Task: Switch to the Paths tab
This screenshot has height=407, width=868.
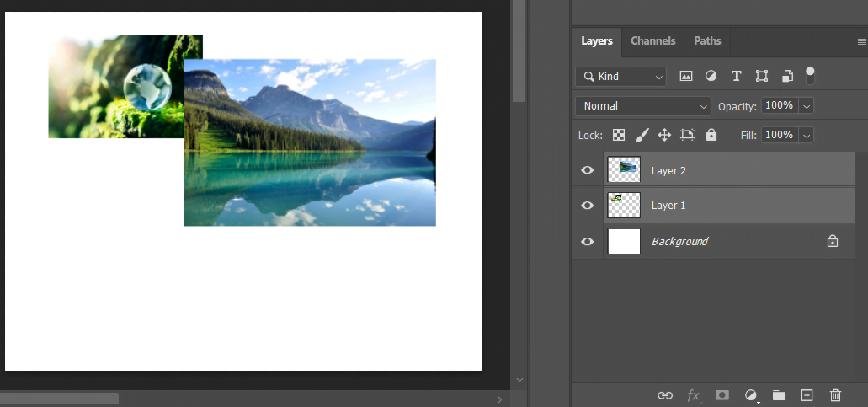Action: 707,41
